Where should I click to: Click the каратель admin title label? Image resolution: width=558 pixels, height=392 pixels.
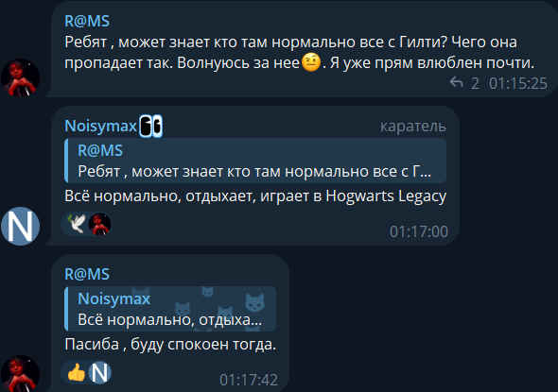pyautogui.click(x=412, y=127)
